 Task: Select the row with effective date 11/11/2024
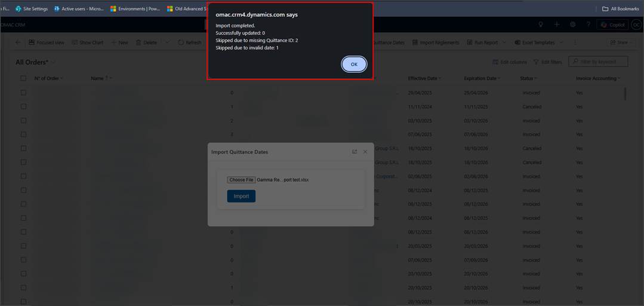pyautogui.click(x=23, y=106)
